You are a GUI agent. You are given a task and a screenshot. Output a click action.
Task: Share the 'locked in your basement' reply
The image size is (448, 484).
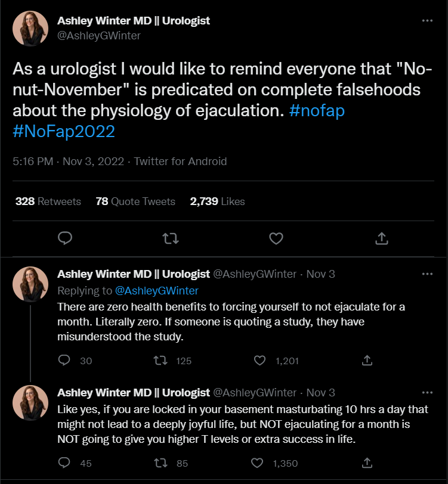point(367,463)
